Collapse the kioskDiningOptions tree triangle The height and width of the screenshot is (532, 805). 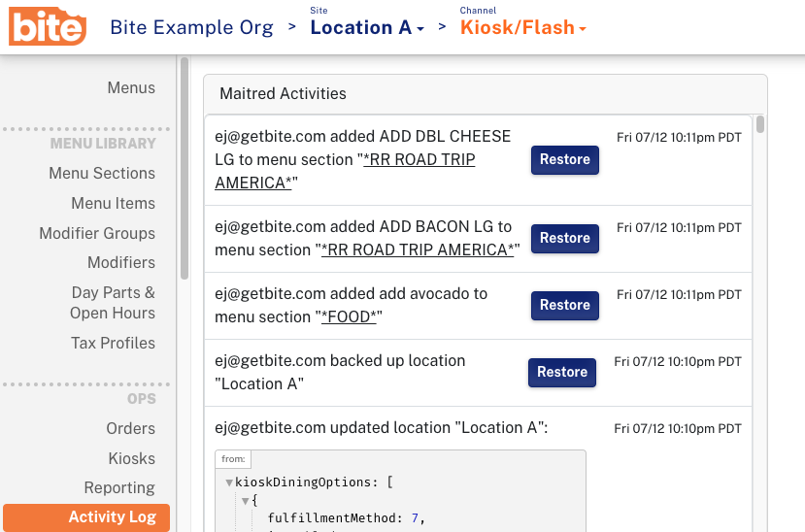click(229, 482)
